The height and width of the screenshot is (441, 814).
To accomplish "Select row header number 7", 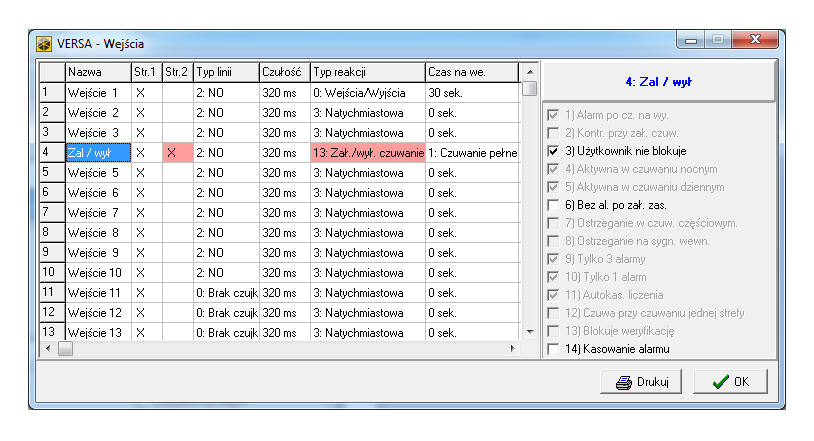I will click(x=50, y=212).
